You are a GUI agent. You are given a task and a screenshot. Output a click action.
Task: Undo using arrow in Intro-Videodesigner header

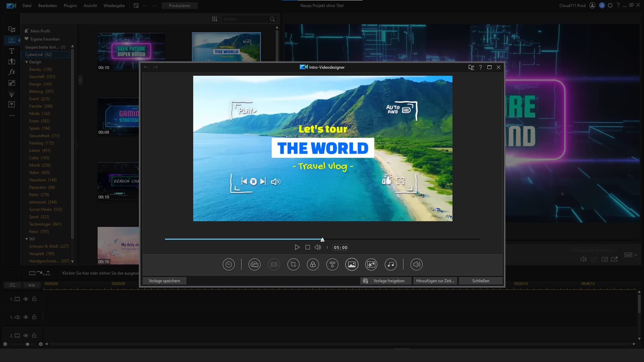[146, 67]
